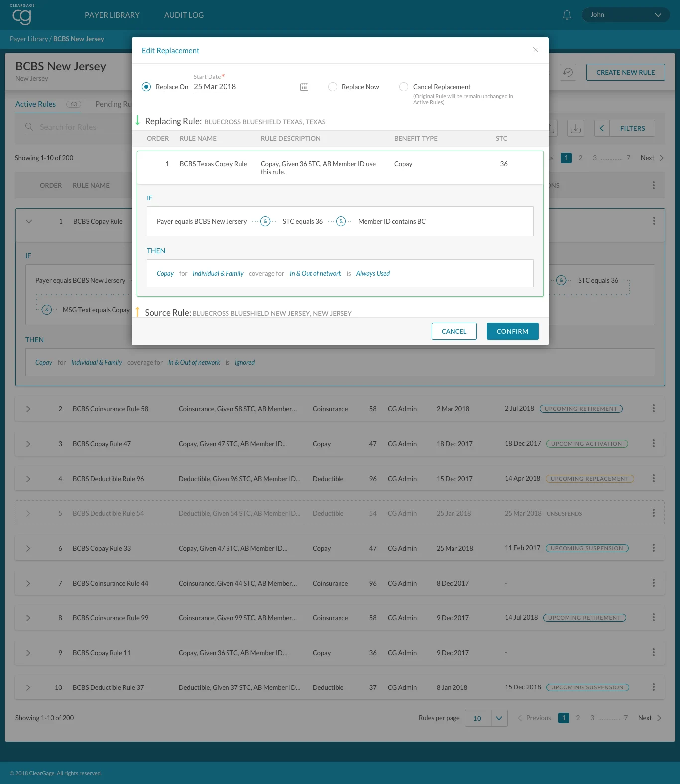Click the first ampersand connector in dialog IF
Viewport: 680px width, 784px height.
click(x=265, y=221)
